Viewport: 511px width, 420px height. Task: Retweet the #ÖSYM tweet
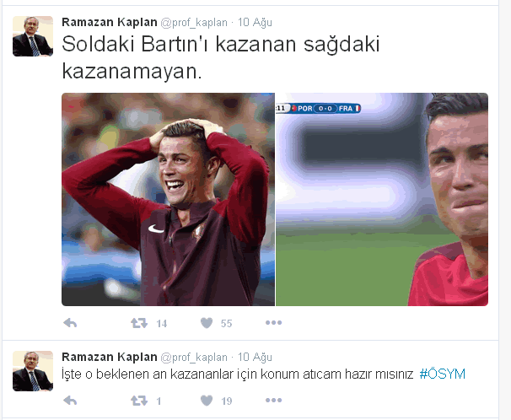point(139,401)
